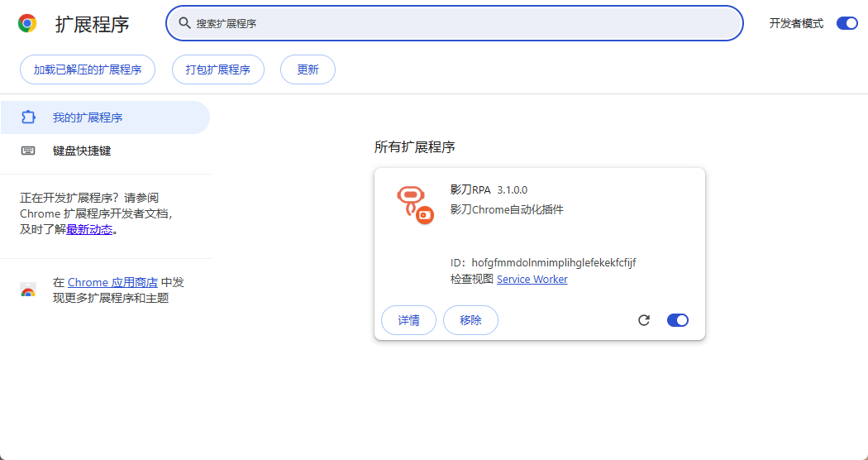Click the Chrome logo in the header
The height and width of the screenshot is (460, 868).
[x=27, y=23]
